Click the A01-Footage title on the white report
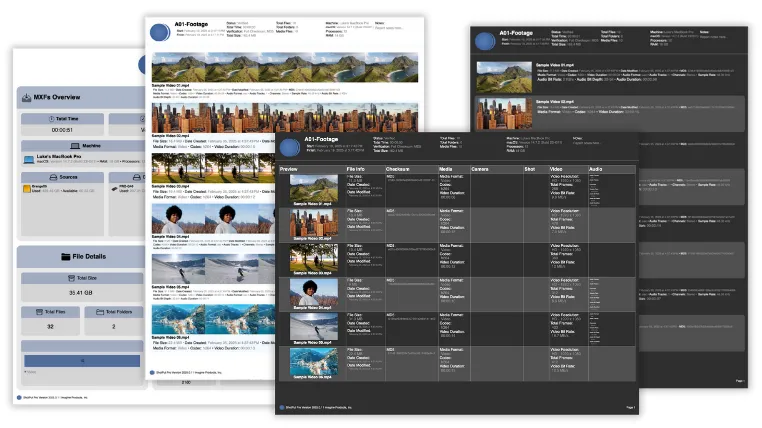 tap(191, 24)
